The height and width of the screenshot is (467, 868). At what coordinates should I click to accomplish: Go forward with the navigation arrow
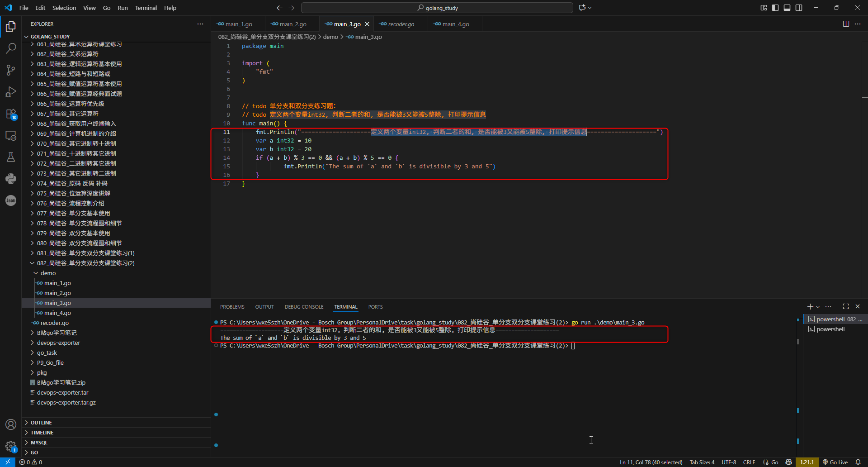pyautogui.click(x=292, y=8)
